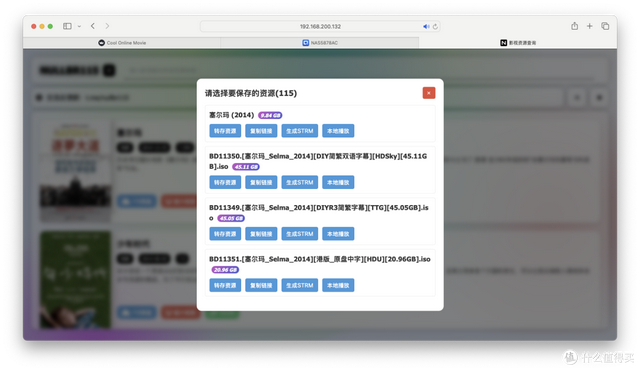Click the 9.84 GB size badge

tap(270, 116)
